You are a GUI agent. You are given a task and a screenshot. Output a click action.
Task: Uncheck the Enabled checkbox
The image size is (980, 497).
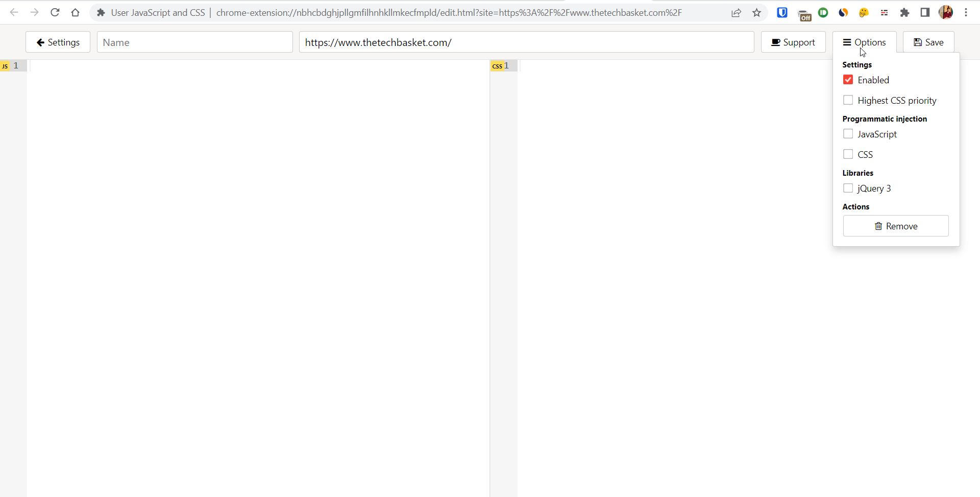[848, 80]
